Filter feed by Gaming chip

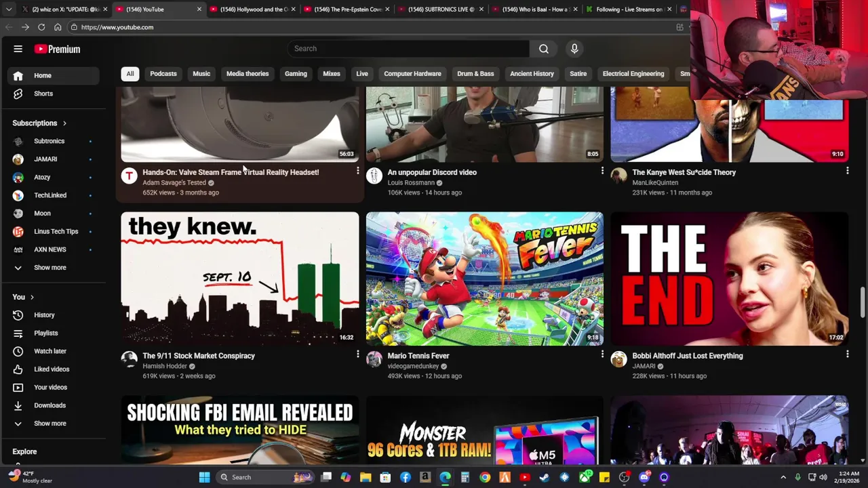(296, 74)
